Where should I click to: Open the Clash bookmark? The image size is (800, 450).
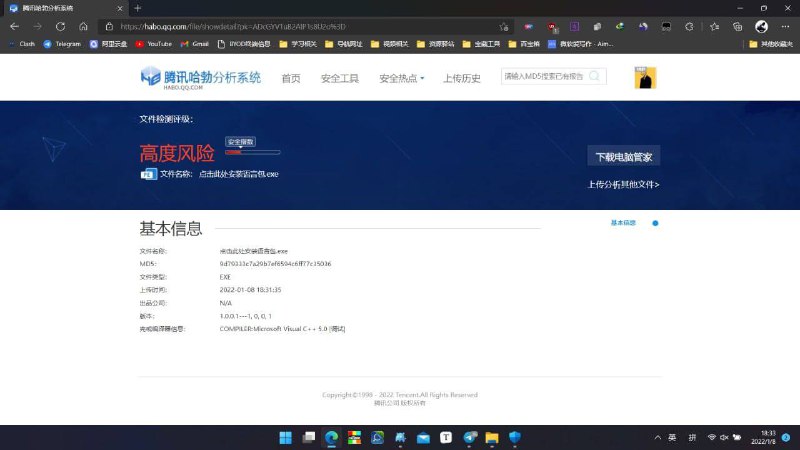click(22, 44)
